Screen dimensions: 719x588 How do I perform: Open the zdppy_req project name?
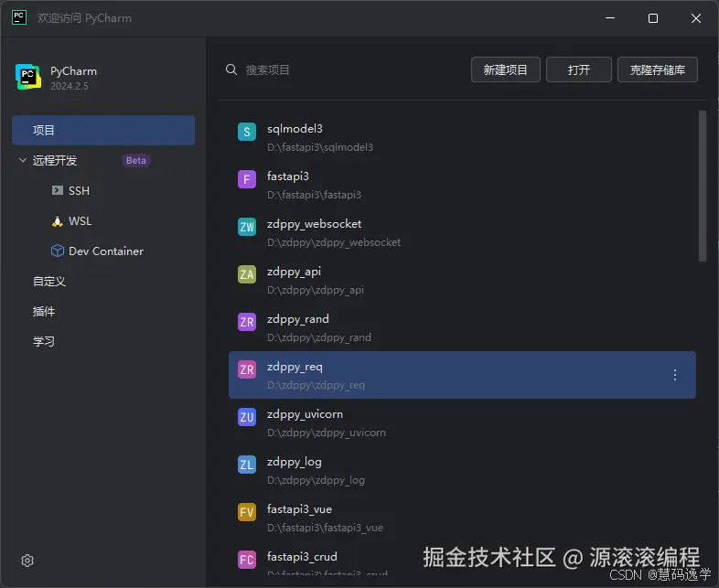[x=295, y=367]
